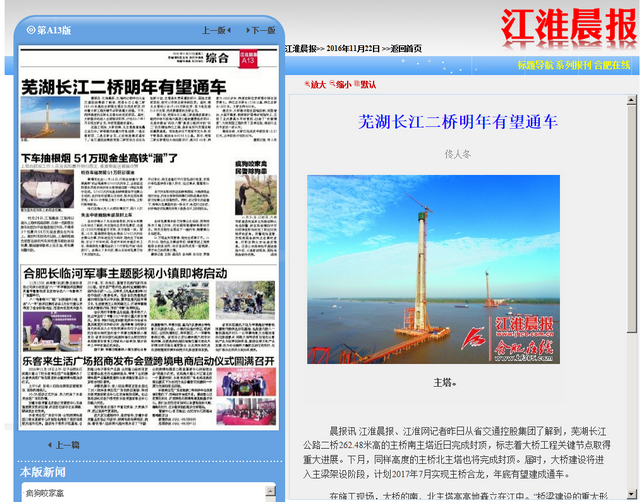Open the 江淮晨报 breadcrumb link
Screen dimensions: 640x502
(x=301, y=48)
